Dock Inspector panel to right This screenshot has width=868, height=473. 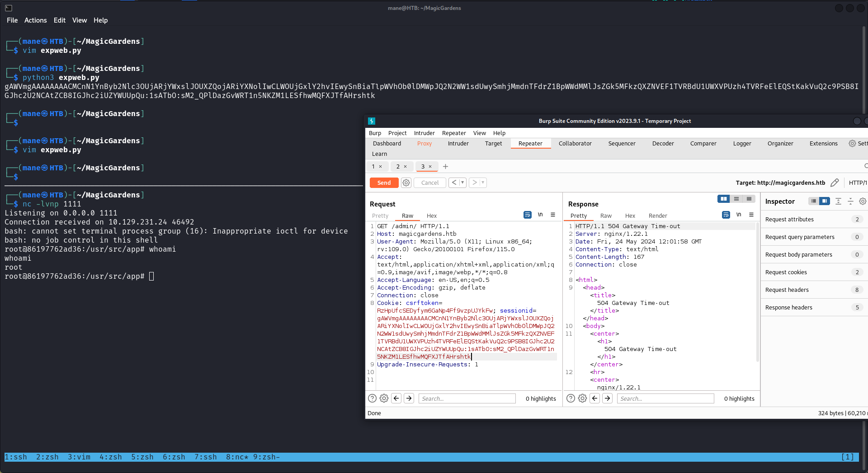pyautogui.click(x=825, y=201)
